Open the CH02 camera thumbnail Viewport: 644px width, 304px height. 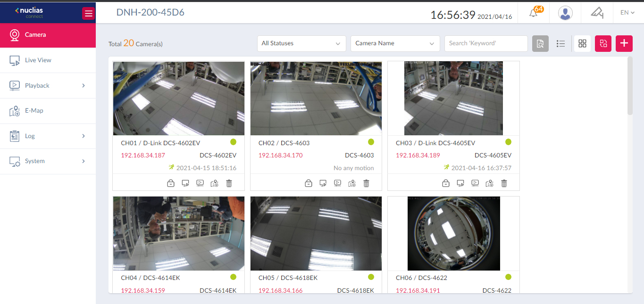[316, 98]
